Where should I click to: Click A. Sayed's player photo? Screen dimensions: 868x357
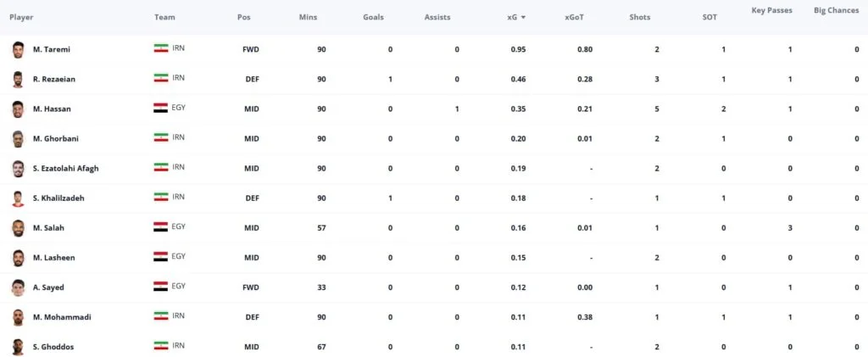(x=19, y=287)
